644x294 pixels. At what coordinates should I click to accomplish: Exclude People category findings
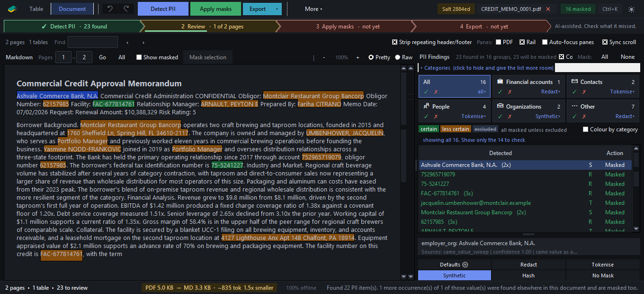[x=436, y=116]
